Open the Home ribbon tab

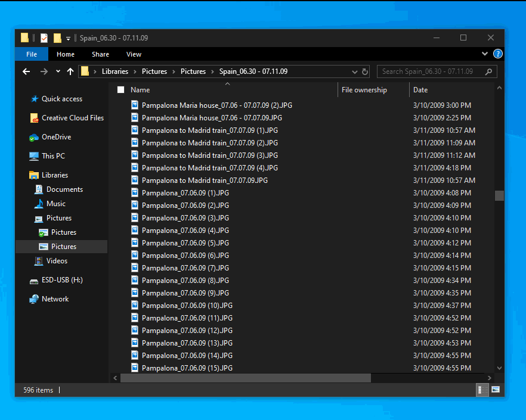click(x=66, y=54)
